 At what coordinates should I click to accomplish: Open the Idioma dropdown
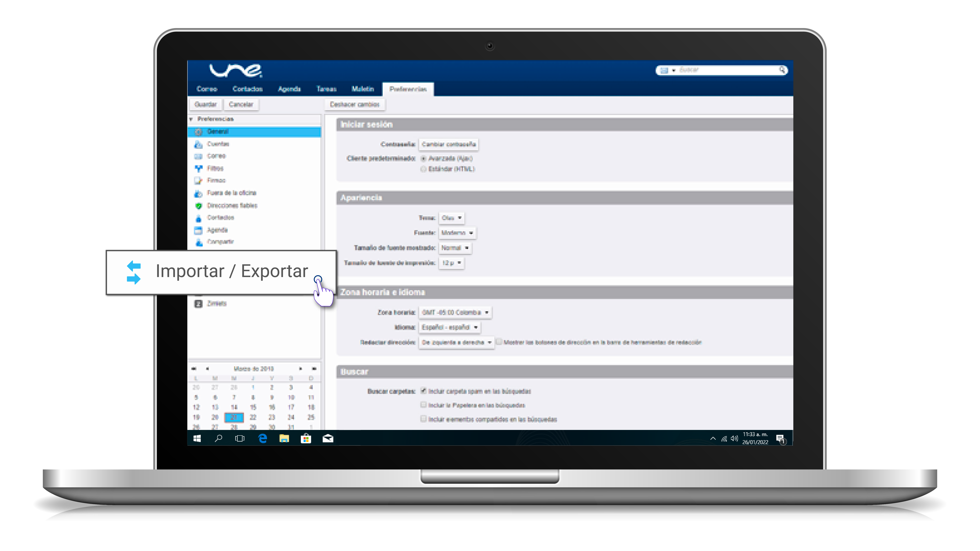tap(450, 328)
